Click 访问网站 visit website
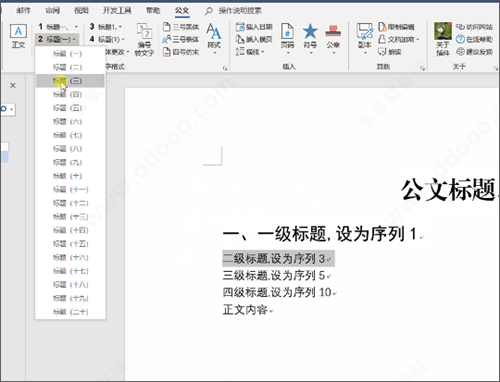500x382 pixels. [474, 27]
